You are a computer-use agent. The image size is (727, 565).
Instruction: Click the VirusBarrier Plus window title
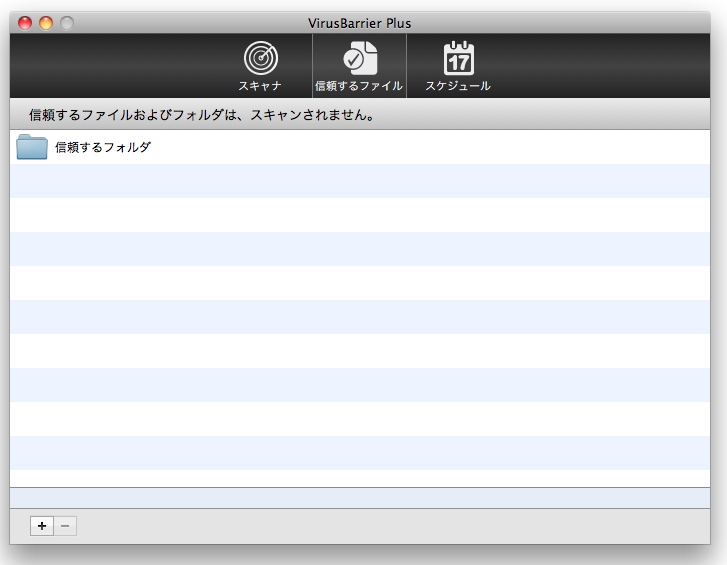(360, 23)
